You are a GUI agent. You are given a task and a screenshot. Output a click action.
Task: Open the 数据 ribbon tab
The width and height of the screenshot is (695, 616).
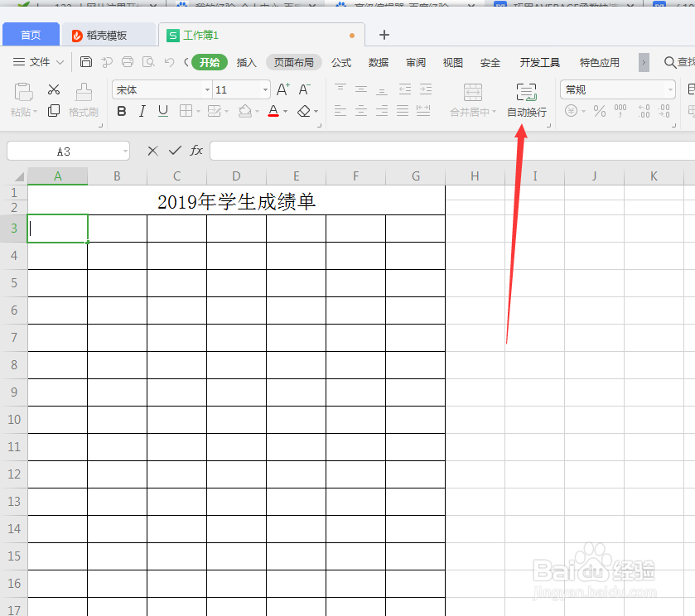(378, 62)
